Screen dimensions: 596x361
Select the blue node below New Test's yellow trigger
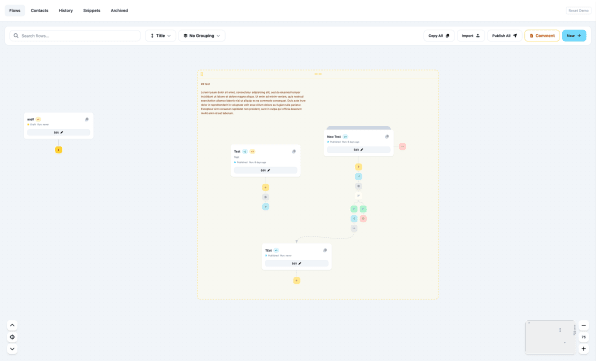click(x=358, y=176)
